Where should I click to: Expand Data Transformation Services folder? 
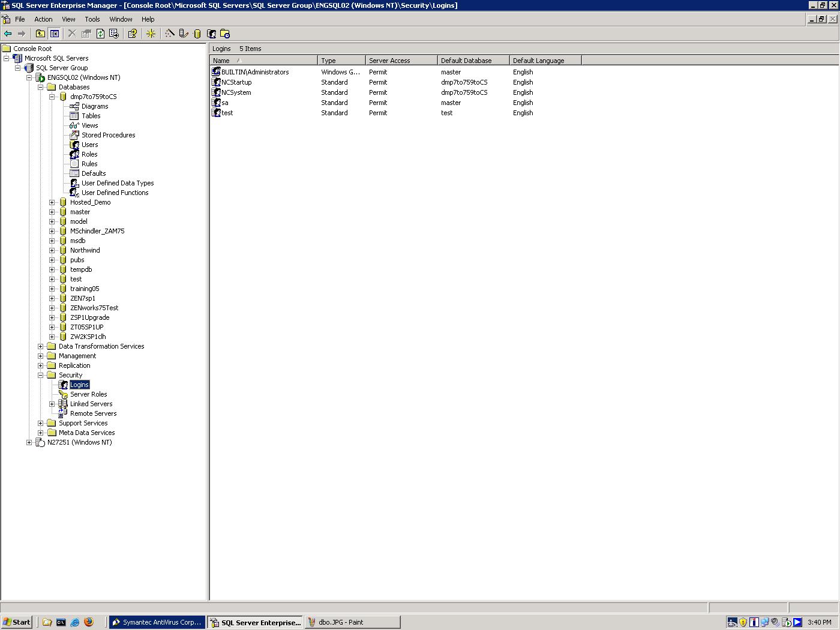(40, 346)
